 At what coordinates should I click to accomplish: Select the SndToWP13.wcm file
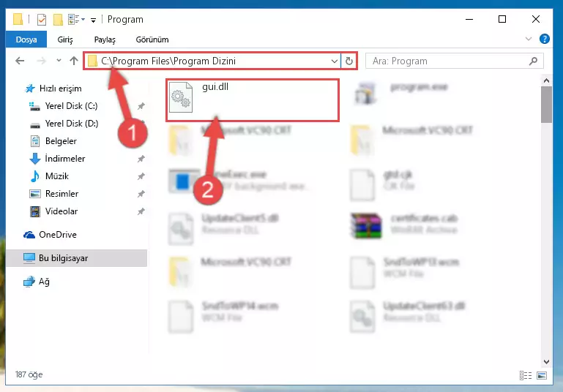pyautogui.click(x=405, y=273)
